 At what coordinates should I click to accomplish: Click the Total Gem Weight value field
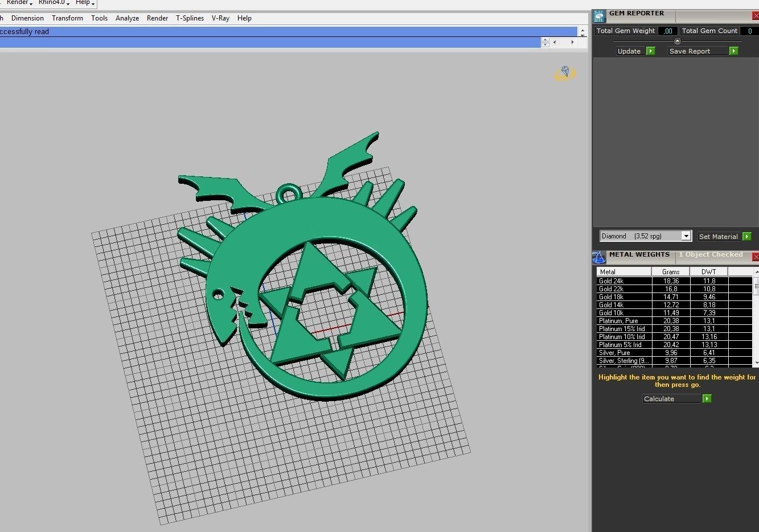(x=668, y=31)
